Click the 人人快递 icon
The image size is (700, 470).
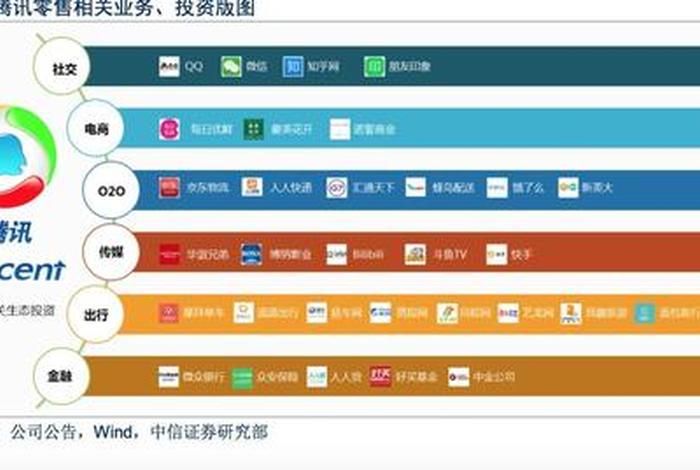[252, 187]
